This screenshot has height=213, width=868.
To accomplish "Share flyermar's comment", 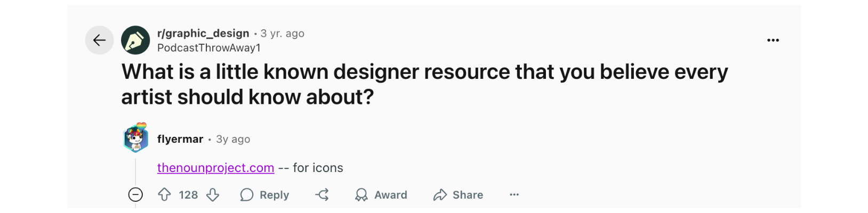I will [x=459, y=195].
